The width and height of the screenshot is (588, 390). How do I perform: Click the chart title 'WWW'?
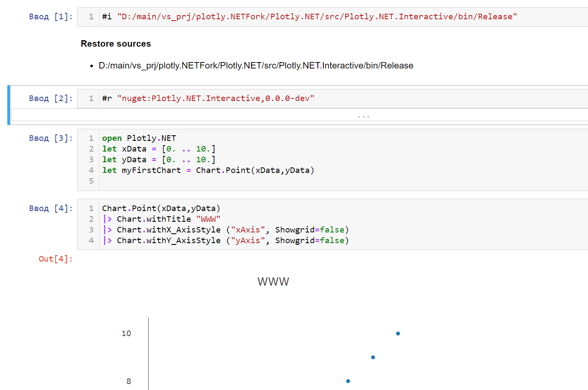pos(273,282)
